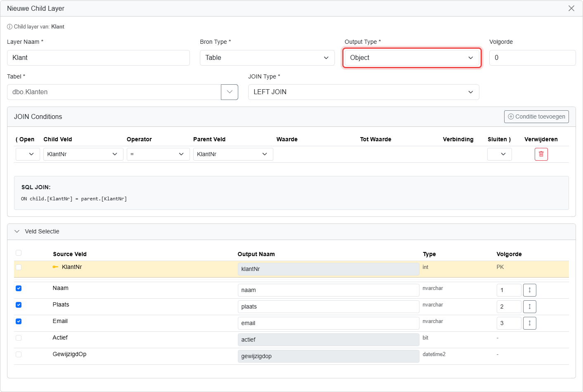Uncheck the Naam field checkbox
Viewport: 583px width, 392px height.
click(x=19, y=288)
